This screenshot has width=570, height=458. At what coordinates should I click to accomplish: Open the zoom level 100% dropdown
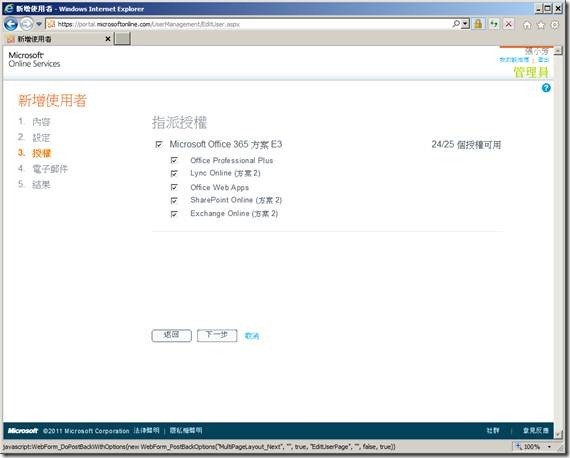(x=549, y=446)
